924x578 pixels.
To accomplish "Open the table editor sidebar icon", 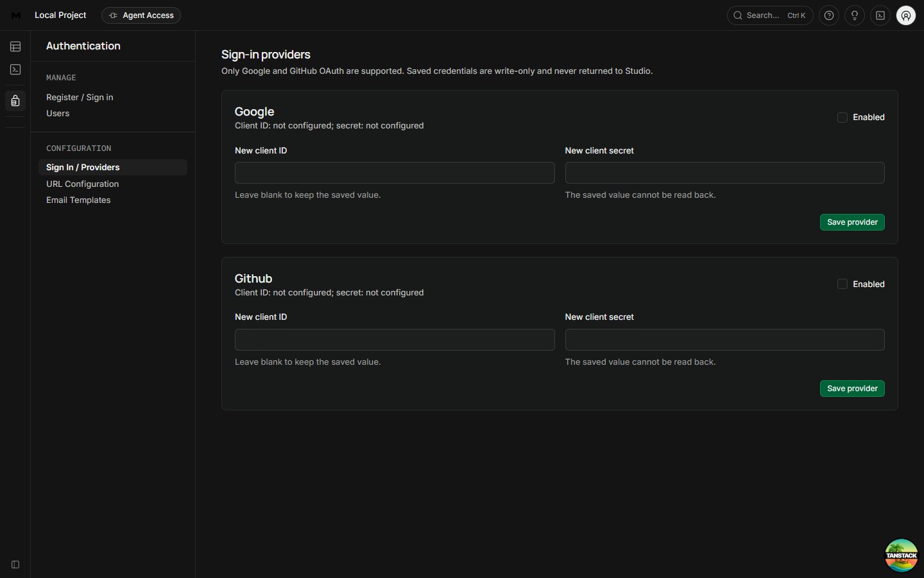I will pyautogui.click(x=15, y=46).
